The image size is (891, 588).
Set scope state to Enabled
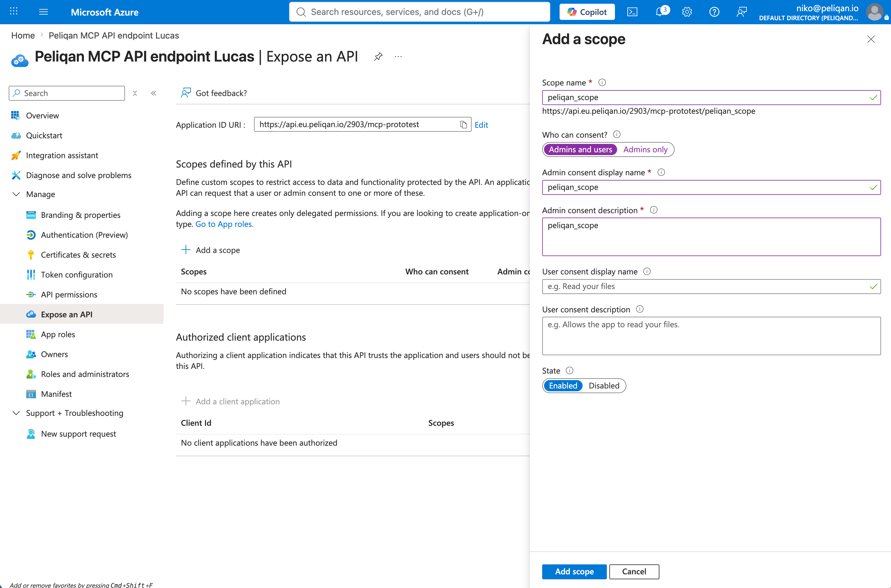pyautogui.click(x=563, y=385)
